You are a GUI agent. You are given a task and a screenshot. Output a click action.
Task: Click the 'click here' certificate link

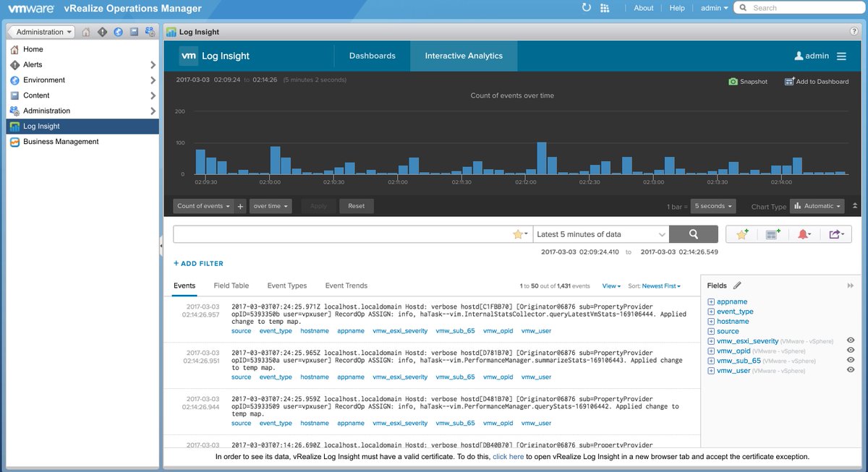pyautogui.click(x=509, y=457)
